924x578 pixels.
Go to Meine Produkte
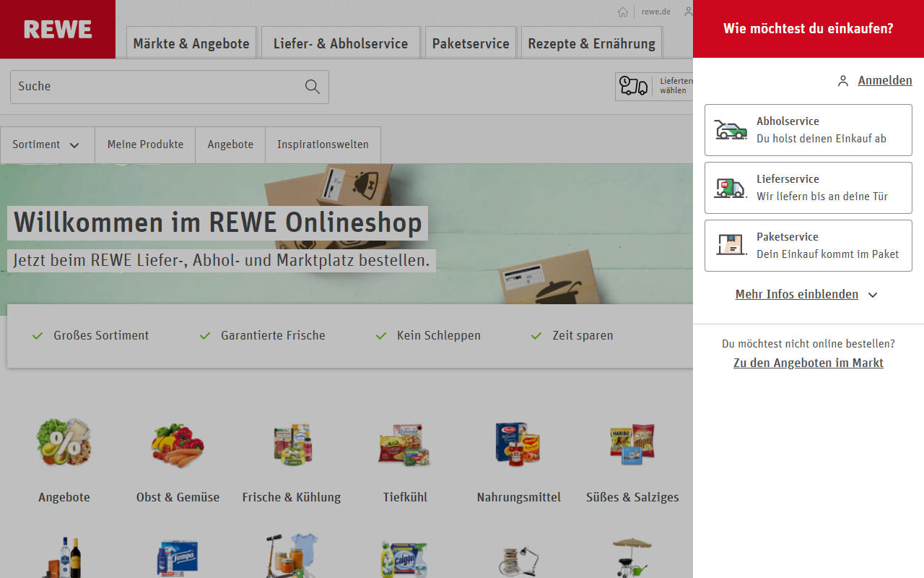click(146, 144)
